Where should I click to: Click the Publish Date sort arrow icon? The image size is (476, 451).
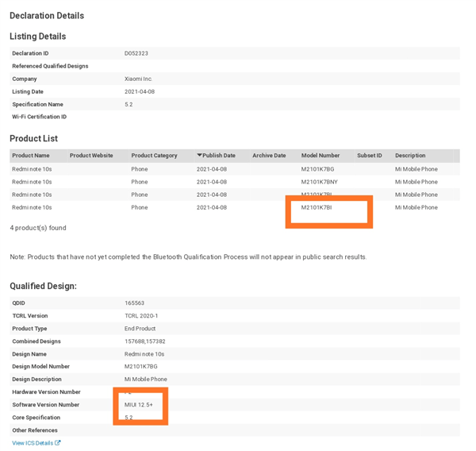(x=200, y=156)
